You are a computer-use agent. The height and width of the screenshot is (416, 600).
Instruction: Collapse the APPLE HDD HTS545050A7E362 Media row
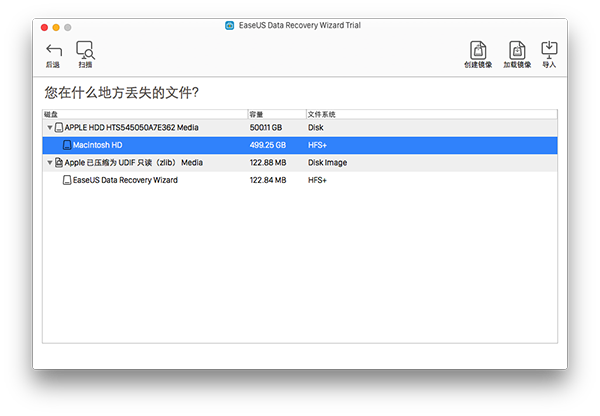[50, 127]
